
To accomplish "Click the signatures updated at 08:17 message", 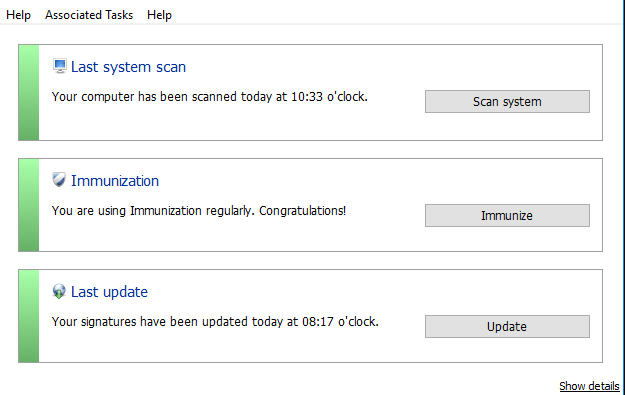I will tap(215, 322).
